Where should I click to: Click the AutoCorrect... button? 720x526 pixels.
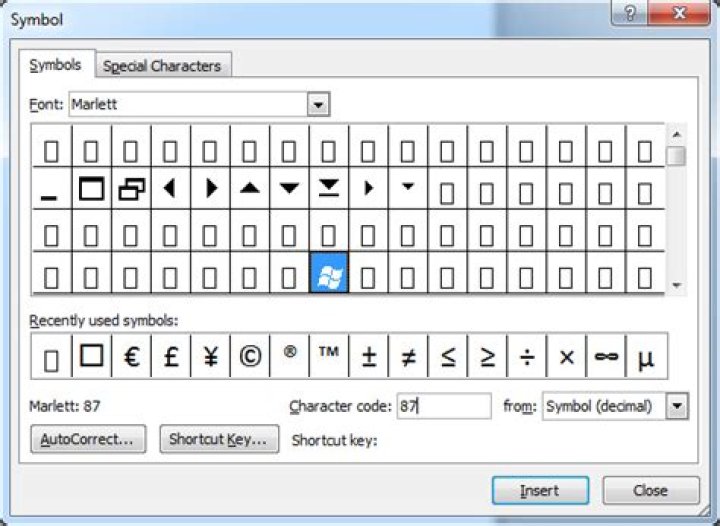(x=88, y=439)
